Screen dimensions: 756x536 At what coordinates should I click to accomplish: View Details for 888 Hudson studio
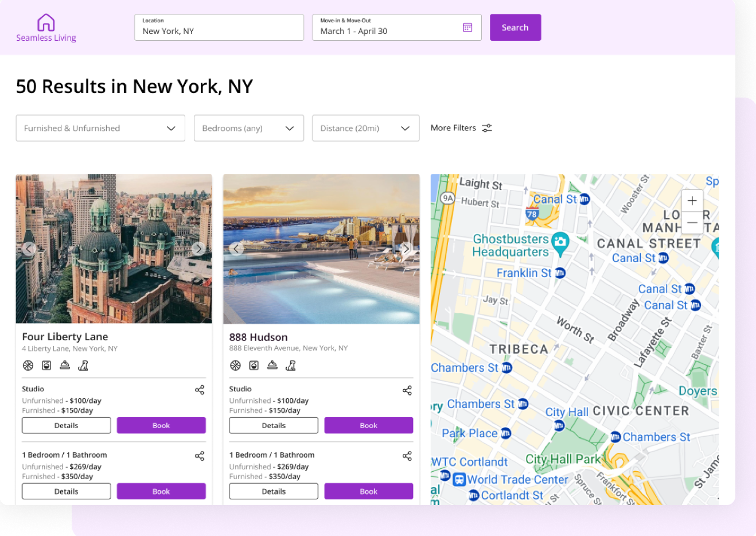[x=274, y=425]
